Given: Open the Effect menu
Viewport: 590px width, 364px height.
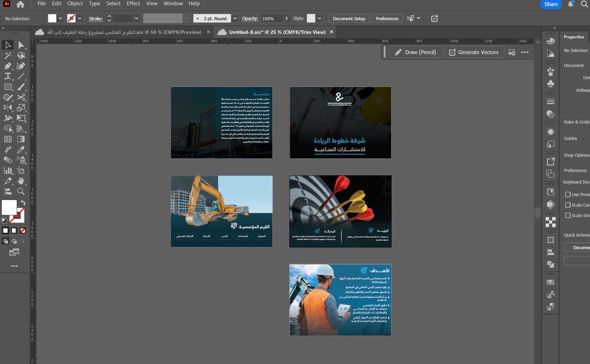Looking at the screenshot, I should [x=133, y=3].
